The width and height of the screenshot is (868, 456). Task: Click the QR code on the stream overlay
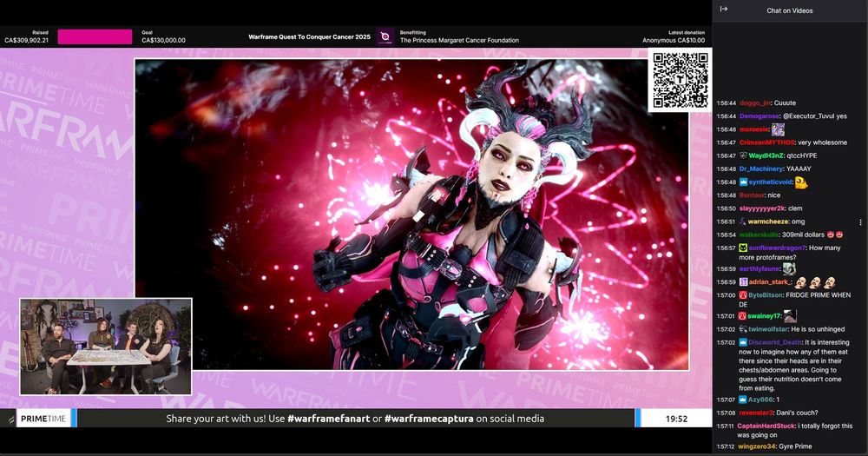681,80
